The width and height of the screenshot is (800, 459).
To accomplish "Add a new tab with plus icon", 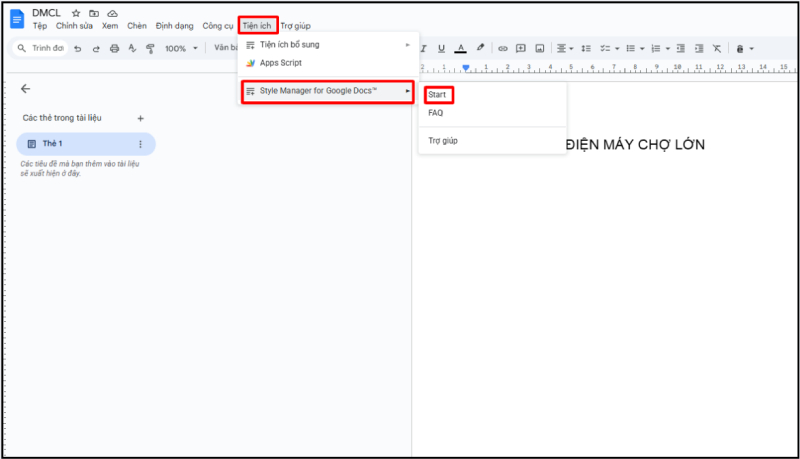I will click(x=140, y=118).
